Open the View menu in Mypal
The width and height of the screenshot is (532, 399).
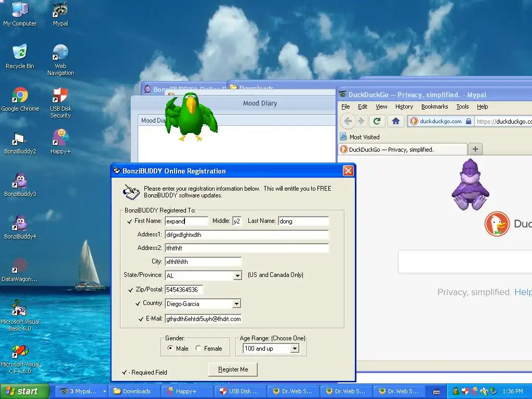point(381,107)
